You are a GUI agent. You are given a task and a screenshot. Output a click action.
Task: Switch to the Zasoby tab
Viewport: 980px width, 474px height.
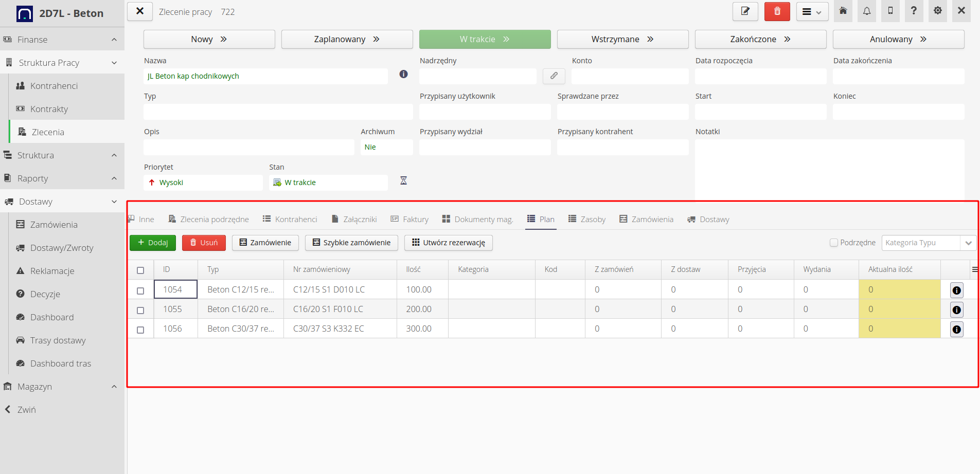tap(587, 220)
